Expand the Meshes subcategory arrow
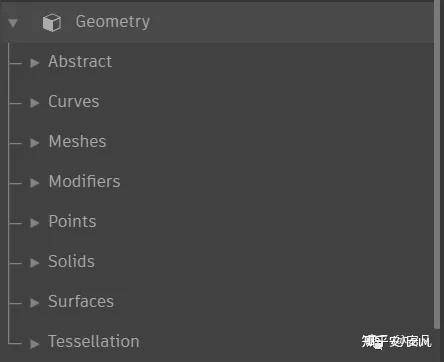Viewport: 444px width, 362px height. point(34,143)
